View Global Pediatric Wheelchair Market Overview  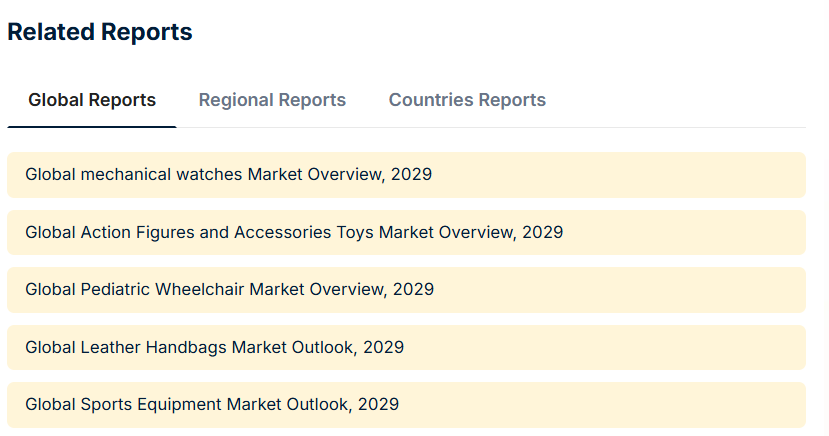coord(229,290)
